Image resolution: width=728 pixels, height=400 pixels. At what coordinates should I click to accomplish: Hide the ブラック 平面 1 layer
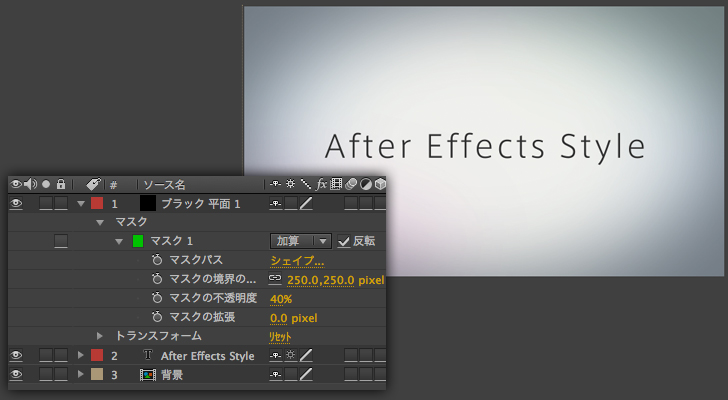click(x=16, y=203)
